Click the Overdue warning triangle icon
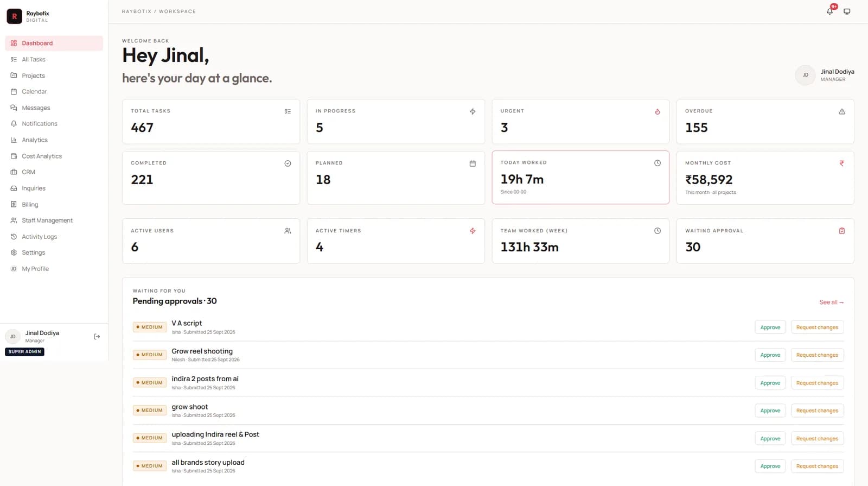This screenshot has height=486, width=868. pos(842,111)
